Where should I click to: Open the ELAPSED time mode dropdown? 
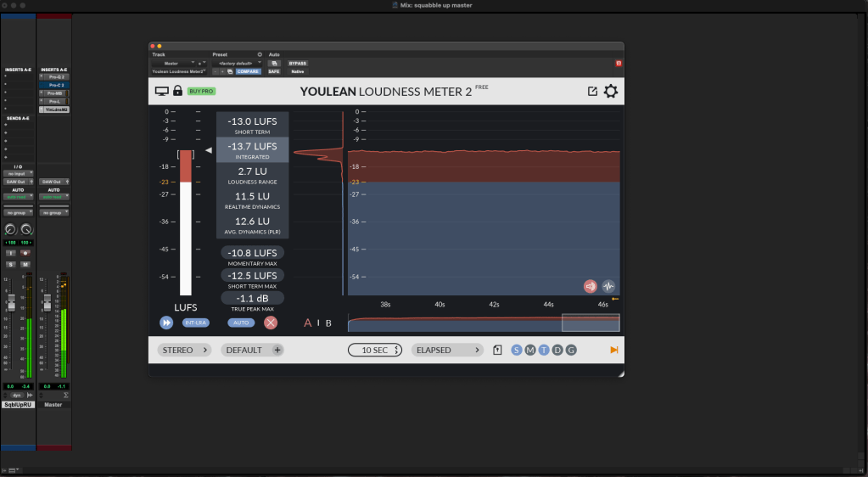[446, 350]
